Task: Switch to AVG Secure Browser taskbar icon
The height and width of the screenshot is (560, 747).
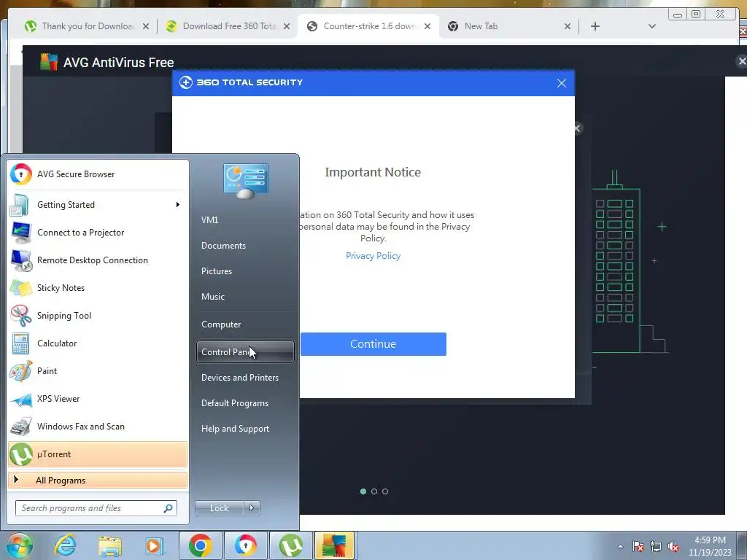Action: click(x=245, y=545)
